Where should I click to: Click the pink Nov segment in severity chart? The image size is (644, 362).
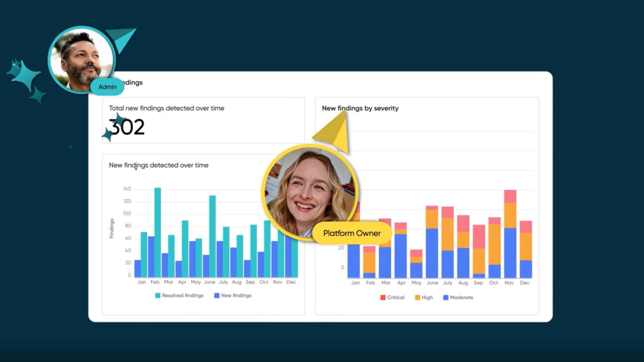(510, 196)
